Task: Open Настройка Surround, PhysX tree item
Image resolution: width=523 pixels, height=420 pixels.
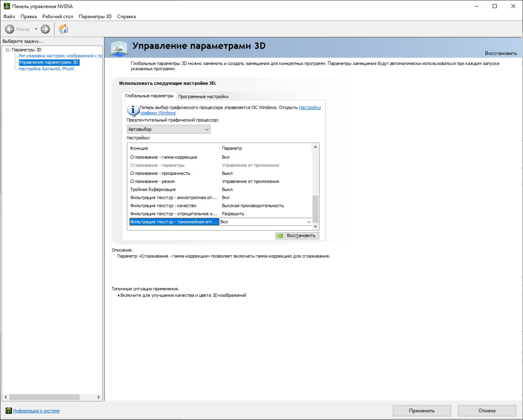Action: pyautogui.click(x=47, y=69)
